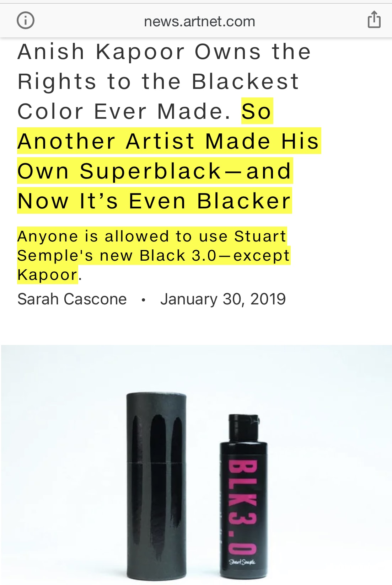Click the January 30, 2019 date
Viewport: 392px width, 585px height.
[x=223, y=299]
